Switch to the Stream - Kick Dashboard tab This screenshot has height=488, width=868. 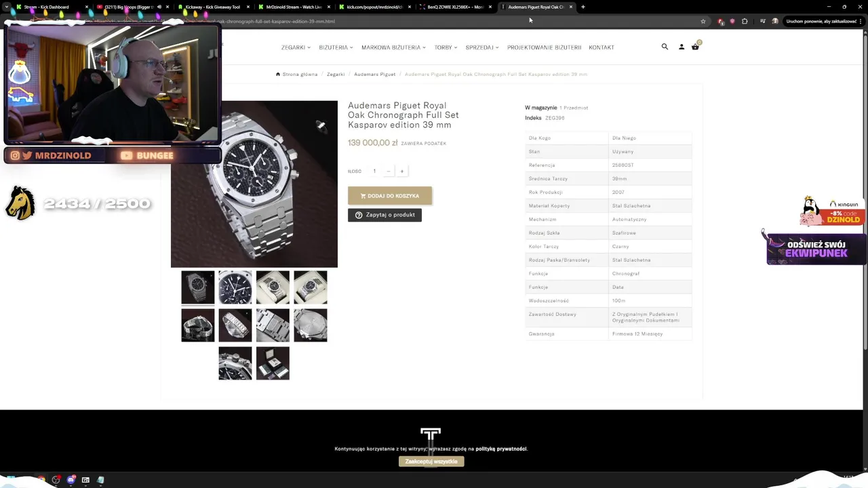coord(51,7)
